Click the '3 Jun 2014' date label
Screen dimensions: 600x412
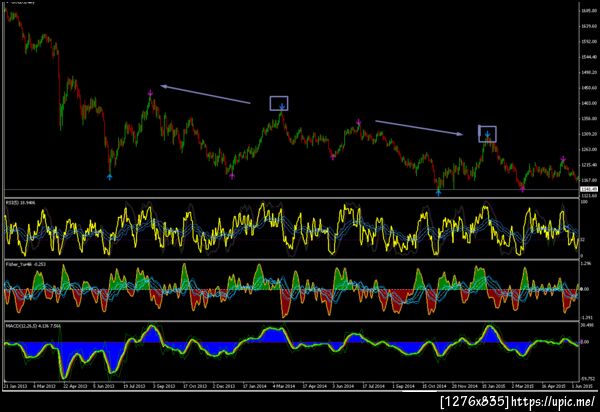[x=343, y=386]
